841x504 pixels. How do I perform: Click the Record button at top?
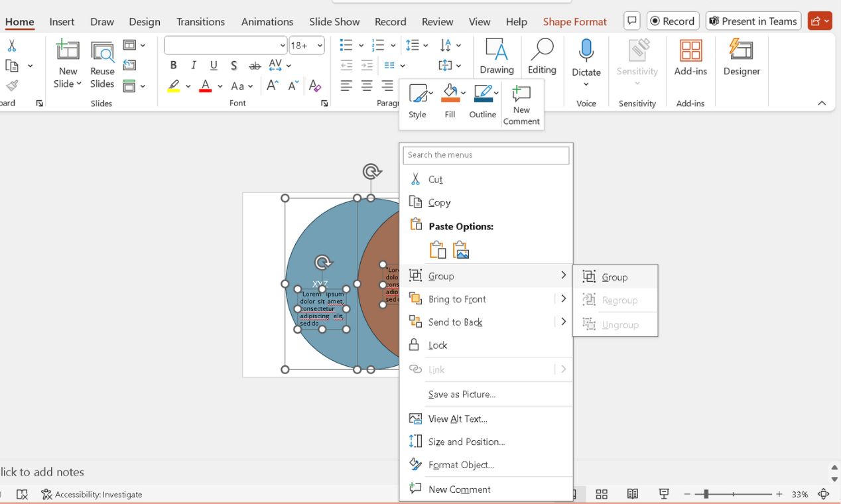[x=673, y=21]
